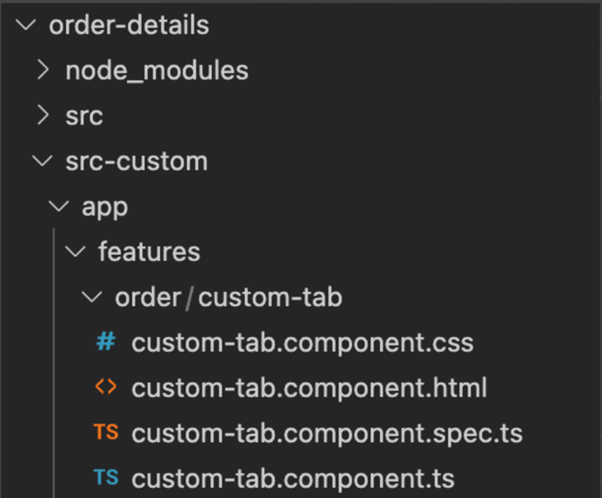Expand the src folder chevron
602x498 pixels.
click(x=43, y=116)
